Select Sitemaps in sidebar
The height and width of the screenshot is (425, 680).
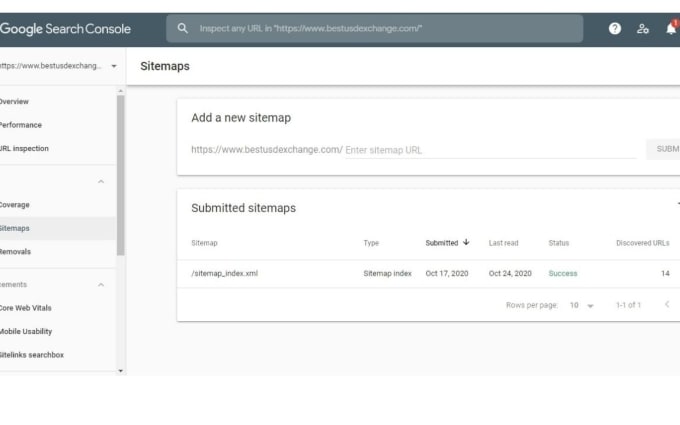coord(58,228)
